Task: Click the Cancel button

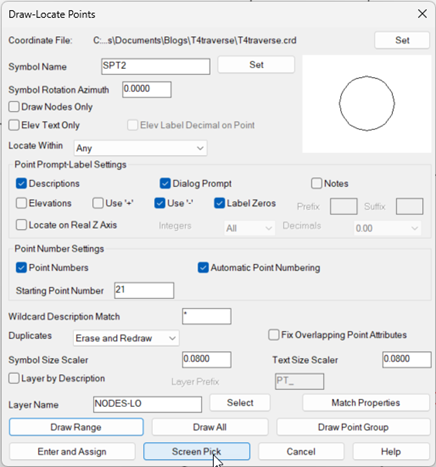Action: click(x=301, y=452)
